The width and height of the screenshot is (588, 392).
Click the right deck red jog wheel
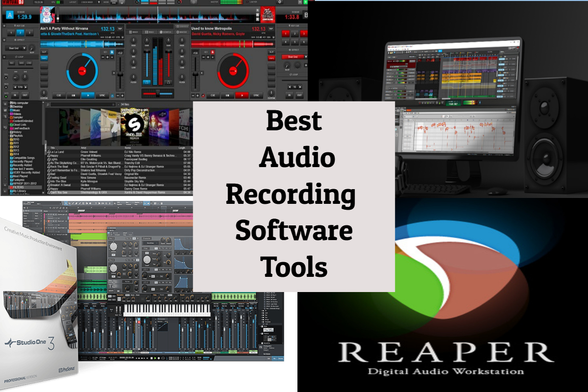pyautogui.click(x=233, y=71)
